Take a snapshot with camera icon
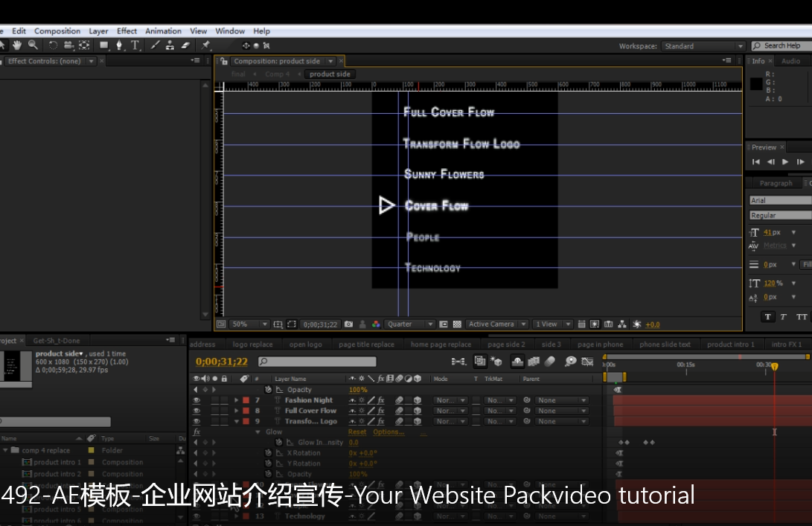 348,324
